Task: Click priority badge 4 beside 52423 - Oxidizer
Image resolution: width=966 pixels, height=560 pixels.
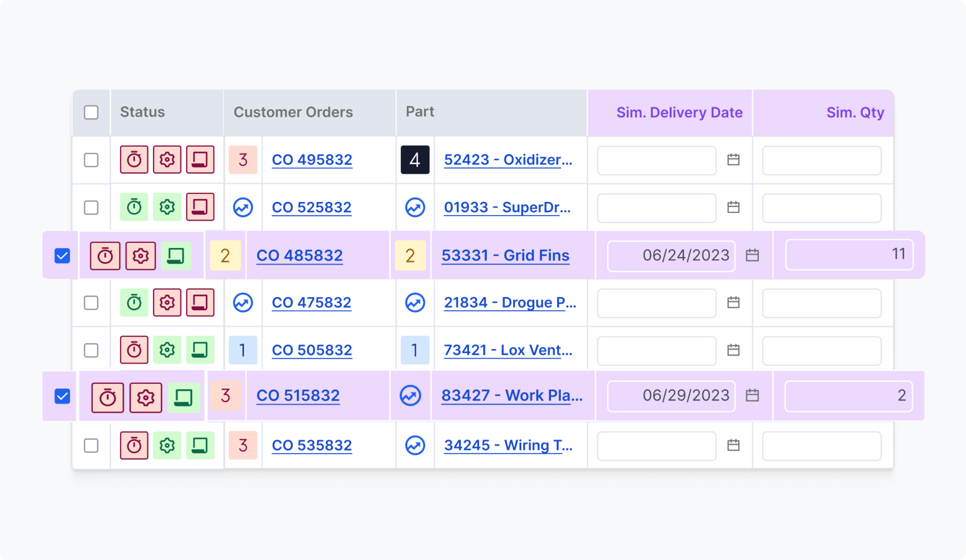Action: coord(415,160)
